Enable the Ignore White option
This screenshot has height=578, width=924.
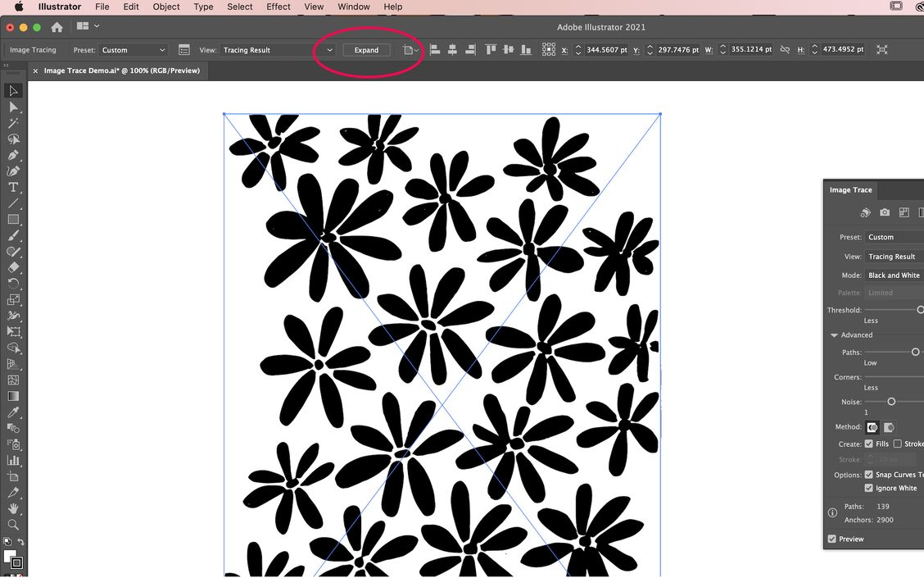click(868, 488)
